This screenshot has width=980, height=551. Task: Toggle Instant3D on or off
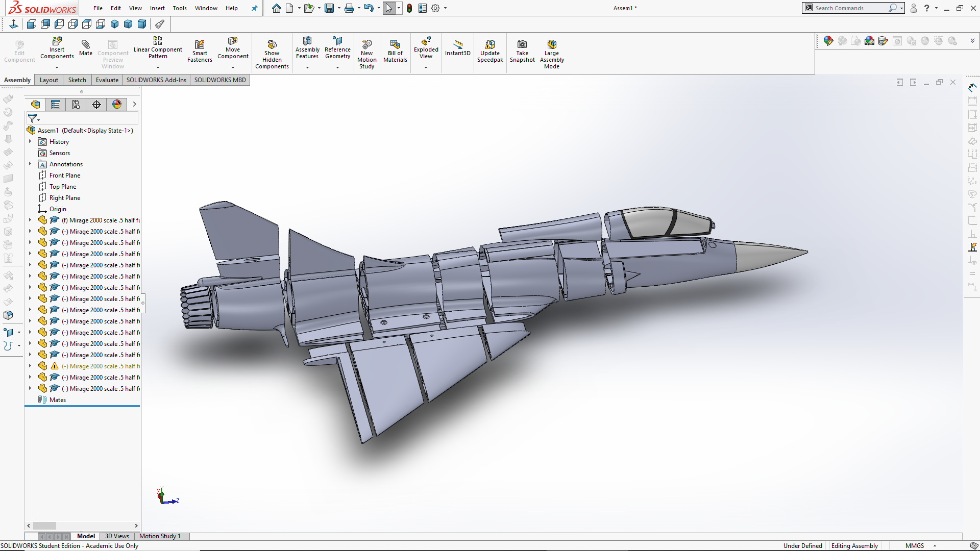(457, 48)
